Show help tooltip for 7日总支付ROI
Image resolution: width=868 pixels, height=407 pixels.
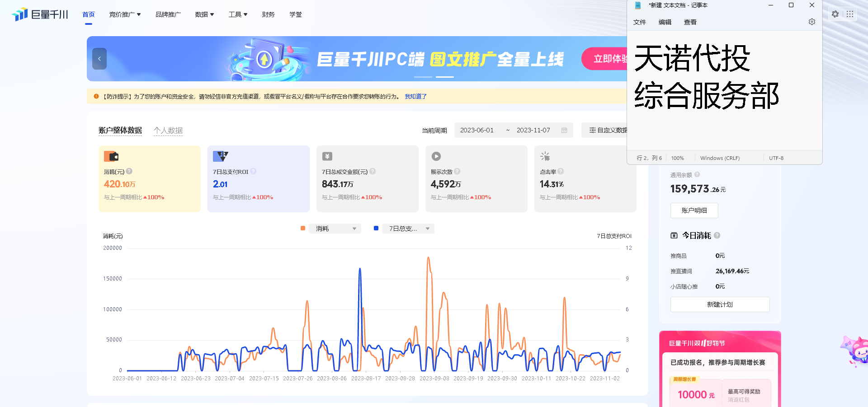(253, 171)
